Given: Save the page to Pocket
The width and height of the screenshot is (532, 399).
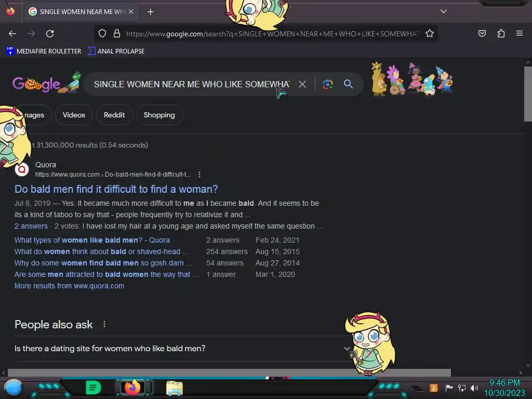Looking at the screenshot, I should (482, 33).
